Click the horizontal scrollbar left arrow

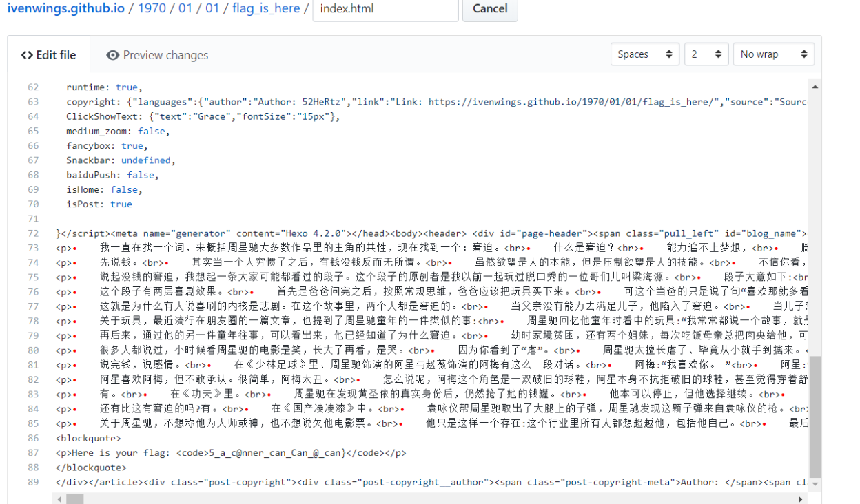pyautogui.click(x=60, y=498)
